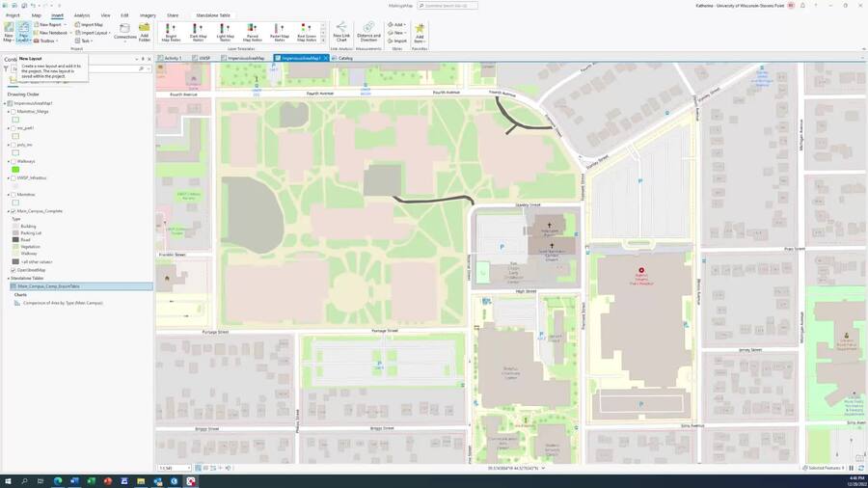Open map scale dropdown
Image resolution: width=868 pixels, height=488 pixels.
coord(188,468)
